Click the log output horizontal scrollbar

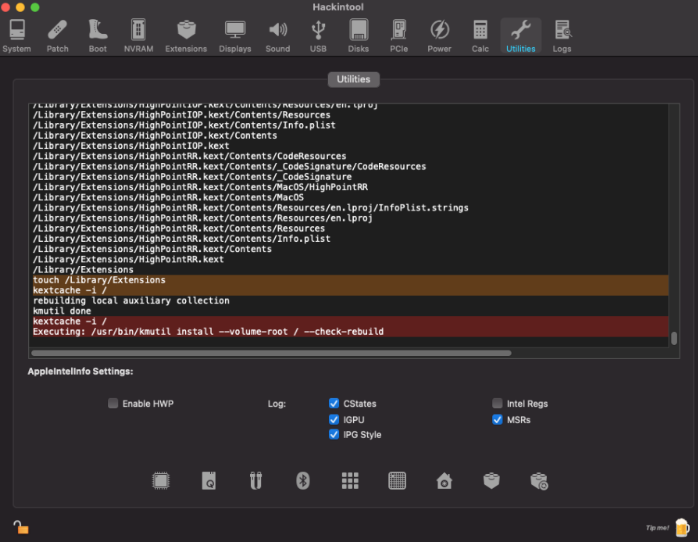(x=271, y=353)
